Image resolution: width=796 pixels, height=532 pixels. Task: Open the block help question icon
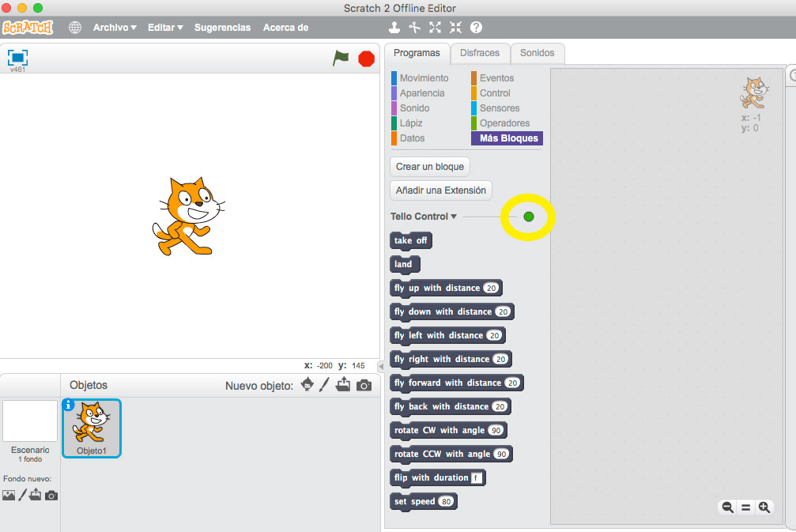(476, 28)
